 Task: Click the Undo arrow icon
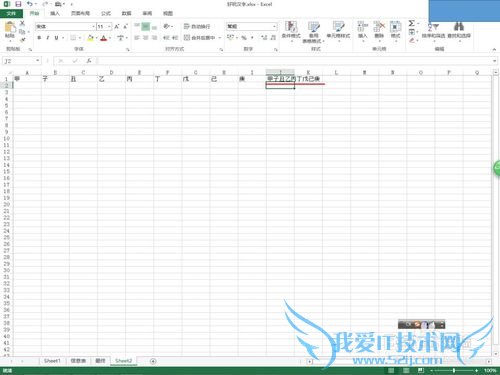30,4
